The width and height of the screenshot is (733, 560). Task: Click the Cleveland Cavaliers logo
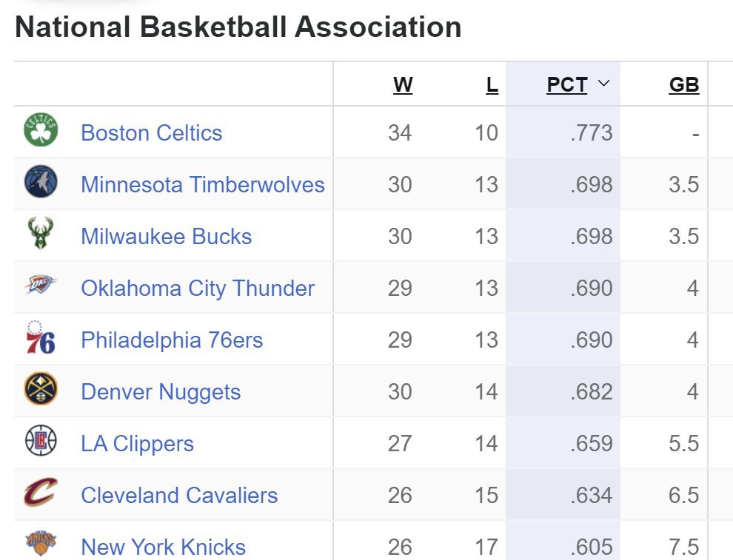click(41, 492)
